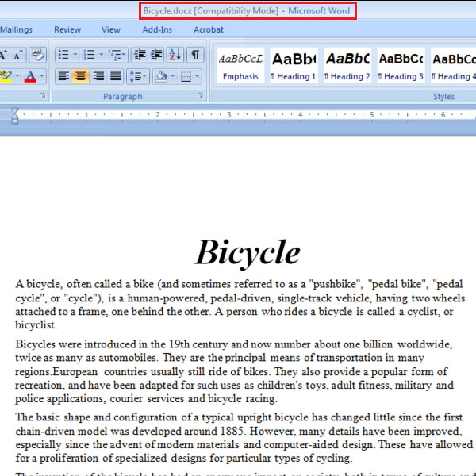Apply the Emphasis style
This screenshot has width=476, height=476.
click(240, 65)
